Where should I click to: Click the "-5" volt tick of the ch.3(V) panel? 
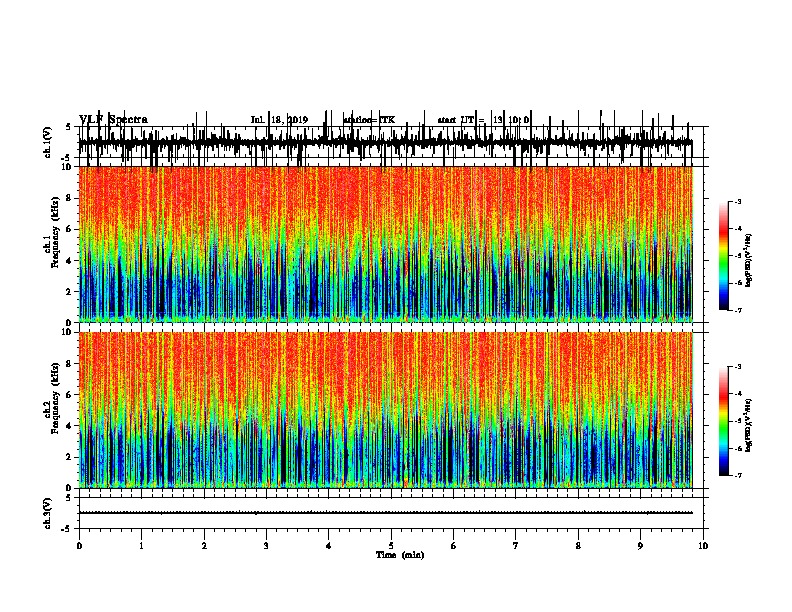pos(67,529)
